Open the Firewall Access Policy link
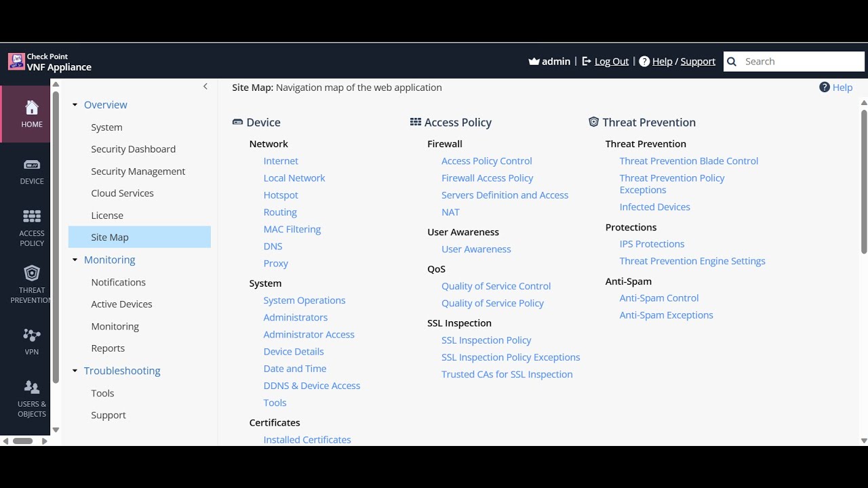Screen dimensions: 868x488 pos(488,178)
